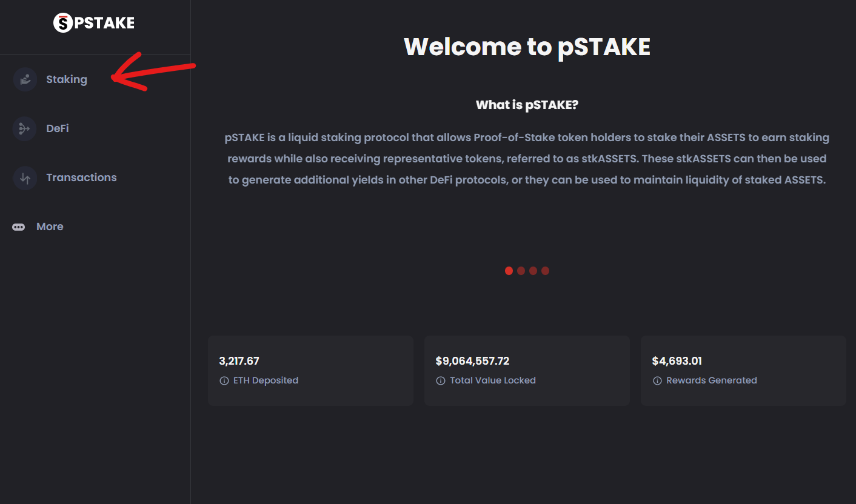This screenshot has width=856, height=504.
Task: Click the DeFi branching icon
Action: point(25,128)
